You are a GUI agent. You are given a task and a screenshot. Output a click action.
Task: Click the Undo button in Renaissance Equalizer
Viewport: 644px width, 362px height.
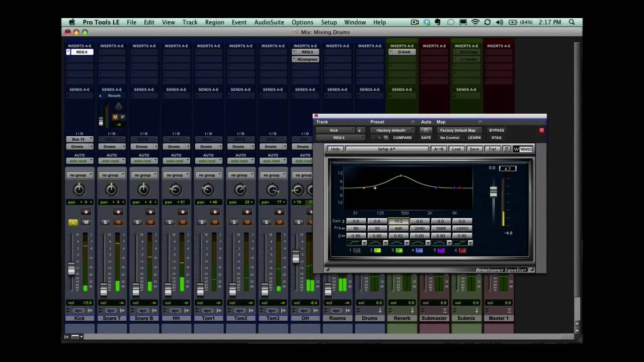(x=335, y=149)
